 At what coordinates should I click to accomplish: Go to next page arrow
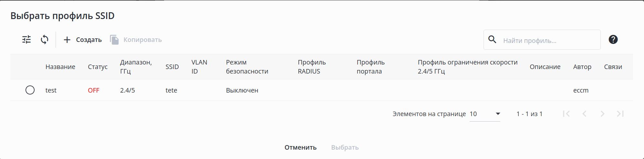[x=602, y=114]
